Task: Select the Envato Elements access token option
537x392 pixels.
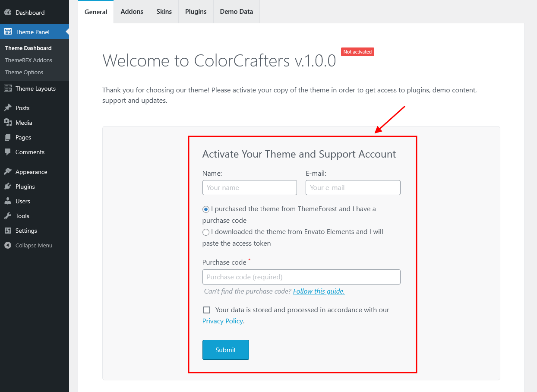Action: tap(206, 232)
